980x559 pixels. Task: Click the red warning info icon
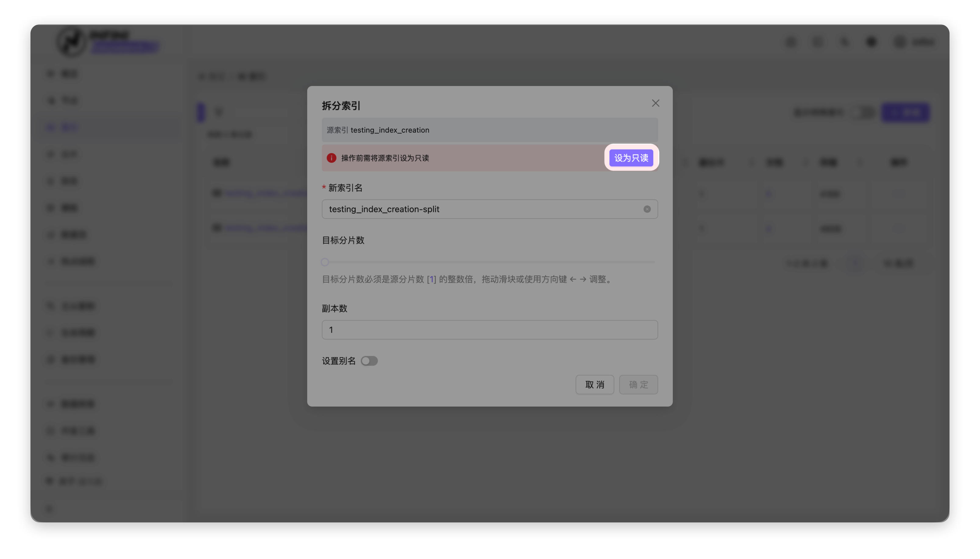tap(331, 158)
